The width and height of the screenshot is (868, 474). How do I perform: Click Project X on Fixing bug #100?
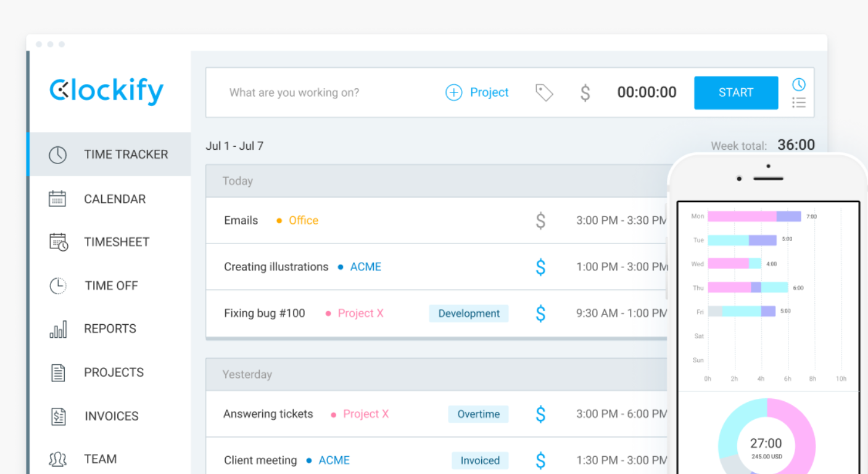click(361, 313)
